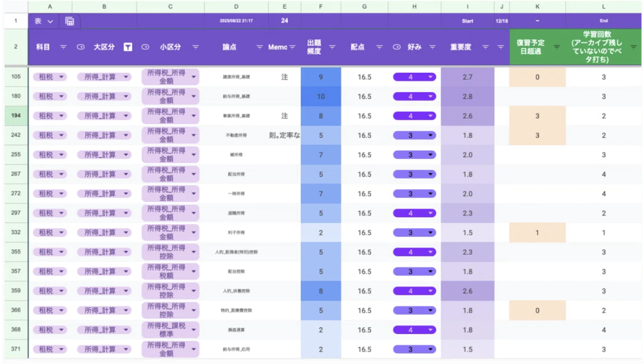Open filter menu for 出題頻度 column
Viewport: 644px width, 364px height.
[332, 47]
